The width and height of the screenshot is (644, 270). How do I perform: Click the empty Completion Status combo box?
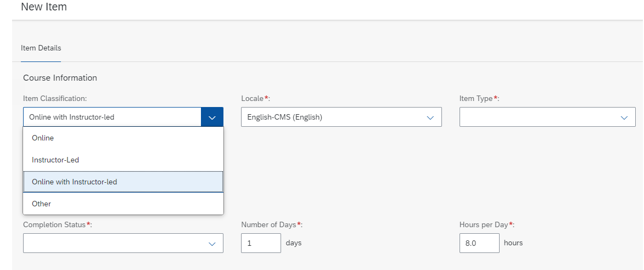pos(123,243)
